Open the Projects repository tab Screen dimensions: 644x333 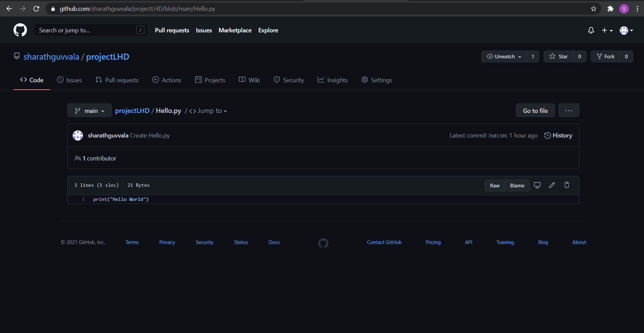(210, 80)
